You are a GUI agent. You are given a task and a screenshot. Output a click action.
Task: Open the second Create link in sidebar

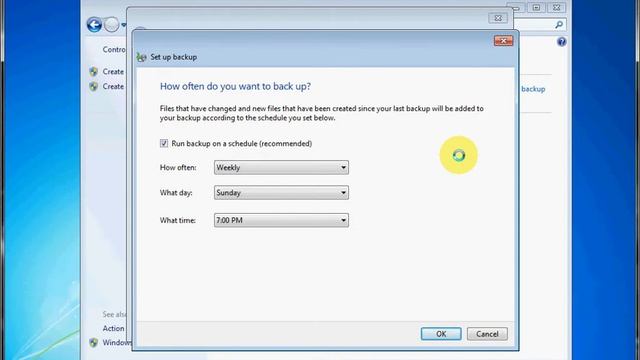[113, 87]
